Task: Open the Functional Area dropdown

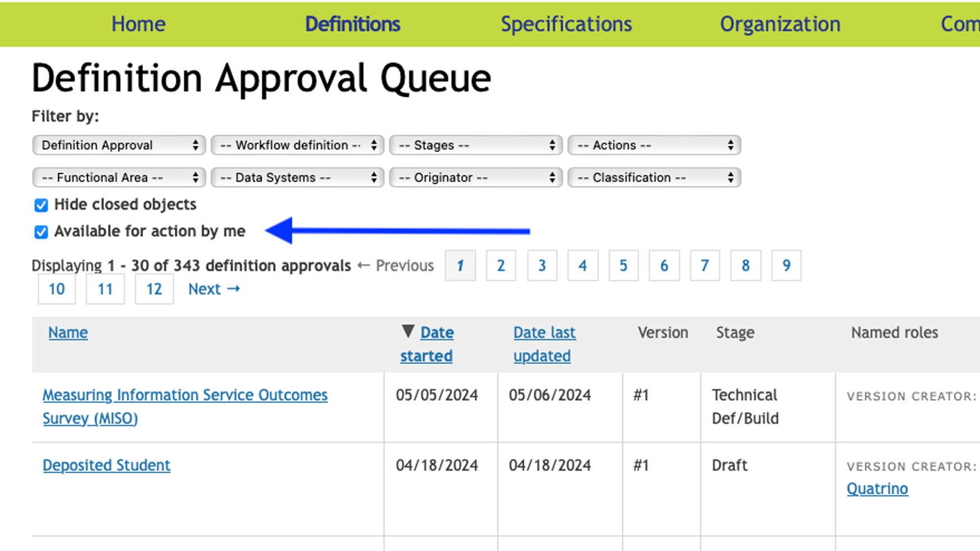Action: [119, 178]
